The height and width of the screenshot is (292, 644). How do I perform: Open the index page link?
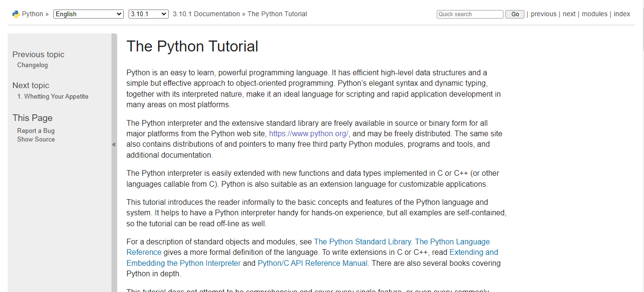tap(622, 14)
